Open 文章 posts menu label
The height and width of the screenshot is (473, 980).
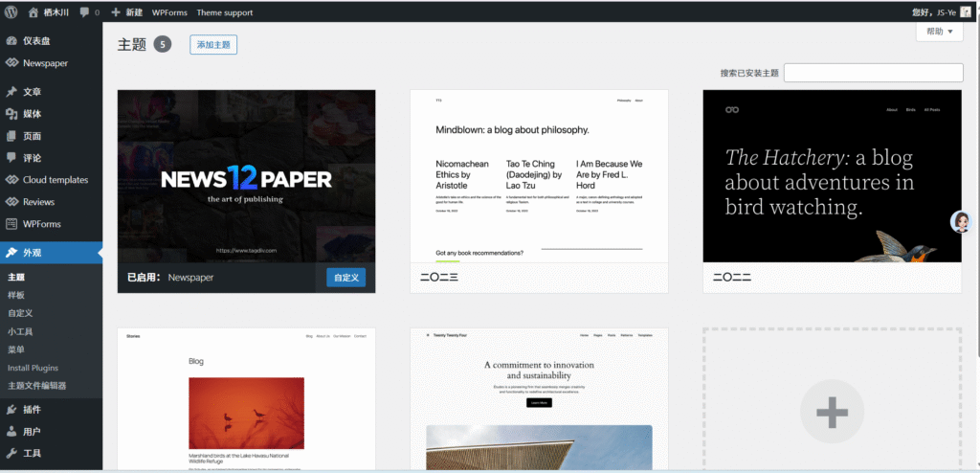click(x=33, y=92)
